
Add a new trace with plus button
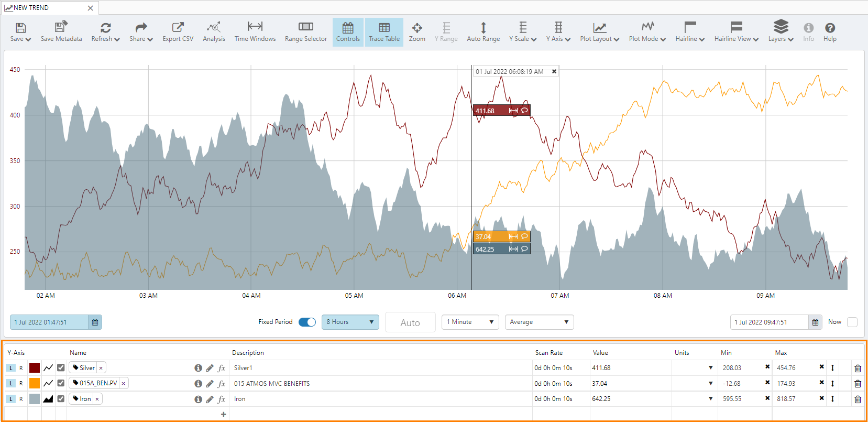click(224, 414)
